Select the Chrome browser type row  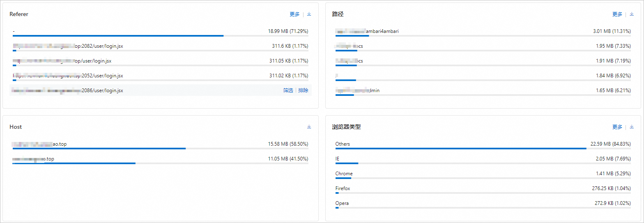[x=344, y=174]
